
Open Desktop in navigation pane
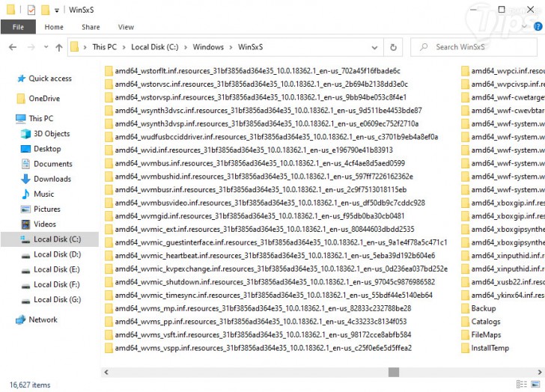pyautogui.click(x=40, y=149)
